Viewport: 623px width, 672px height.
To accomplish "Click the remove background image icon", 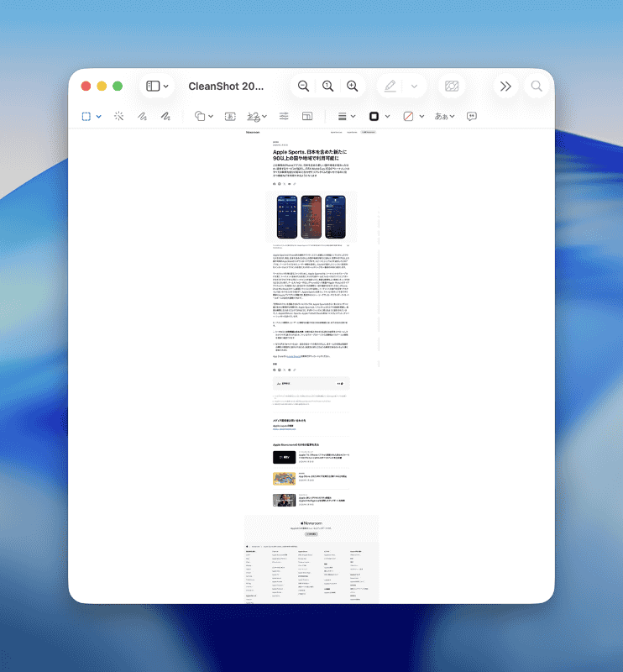I will pos(452,87).
